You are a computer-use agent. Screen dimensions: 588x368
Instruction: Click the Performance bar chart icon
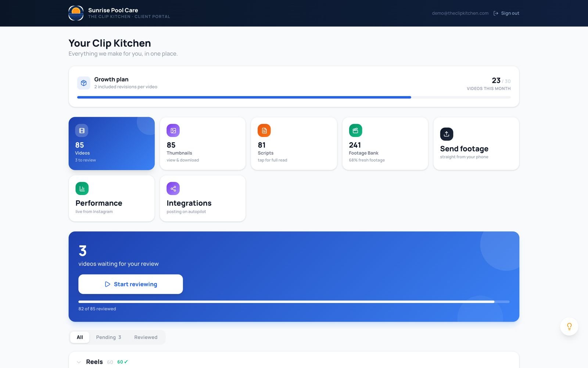coord(82,188)
